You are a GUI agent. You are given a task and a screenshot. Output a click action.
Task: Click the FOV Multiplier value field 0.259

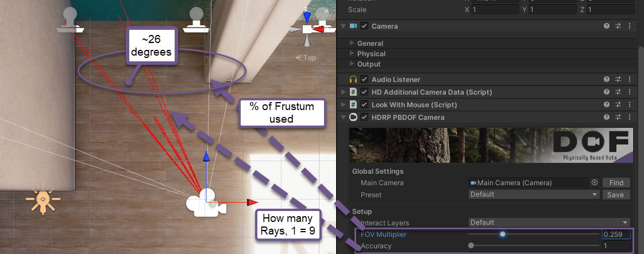616,235
